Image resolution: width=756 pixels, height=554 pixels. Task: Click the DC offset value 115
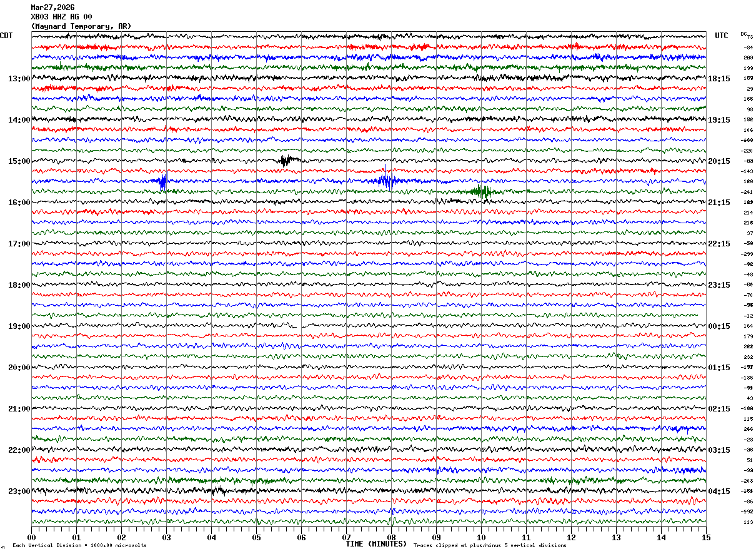coord(748,419)
